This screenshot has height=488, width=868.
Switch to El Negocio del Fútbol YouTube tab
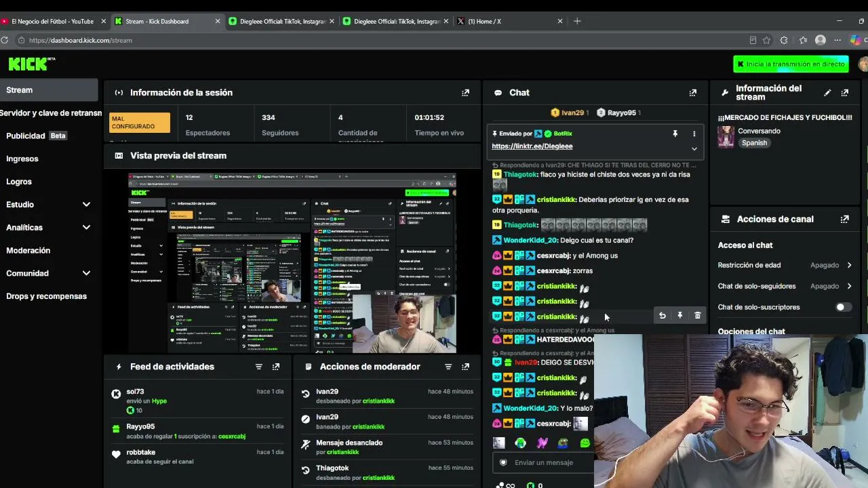point(54,21)
